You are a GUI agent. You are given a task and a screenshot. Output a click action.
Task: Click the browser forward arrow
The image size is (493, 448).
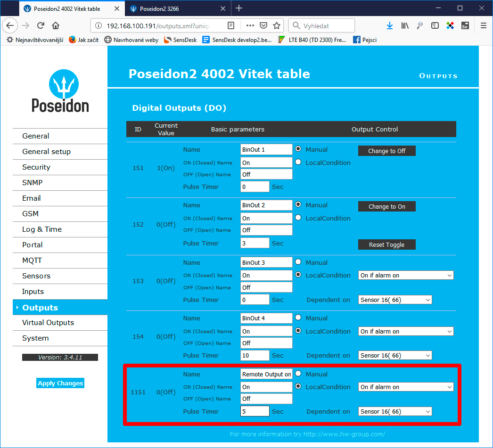25,25
